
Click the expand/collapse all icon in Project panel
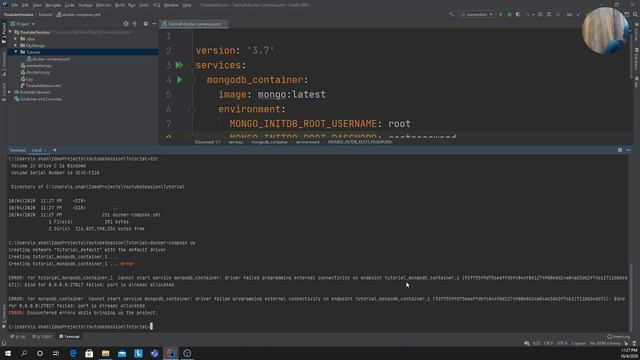coord(135,24)
